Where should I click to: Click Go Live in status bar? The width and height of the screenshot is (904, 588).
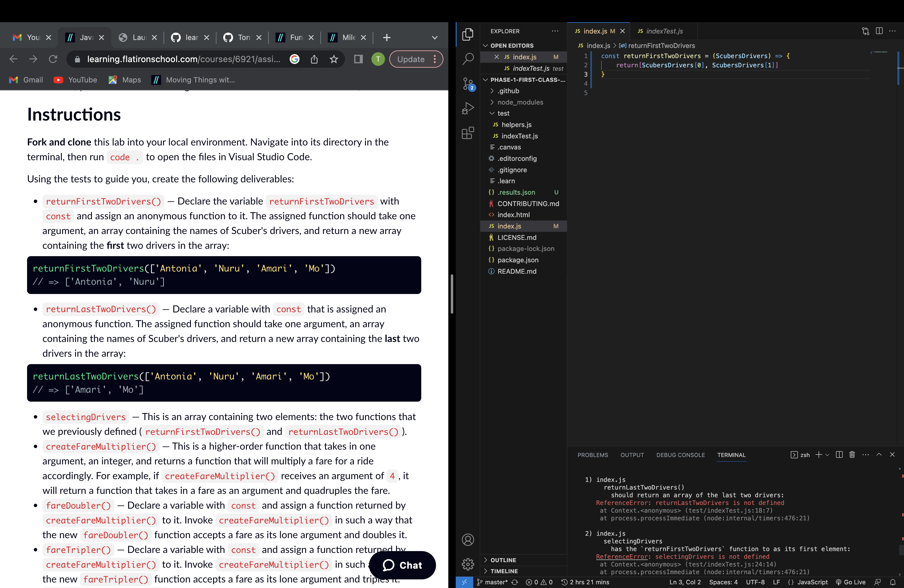pos(851,582)
